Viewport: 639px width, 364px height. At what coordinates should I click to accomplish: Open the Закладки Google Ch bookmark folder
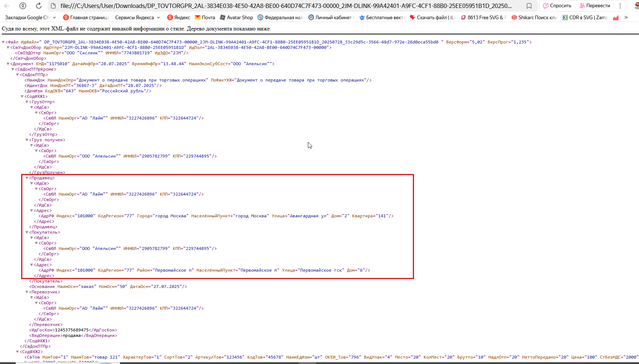pyautogui.click(x=30, y=17)
